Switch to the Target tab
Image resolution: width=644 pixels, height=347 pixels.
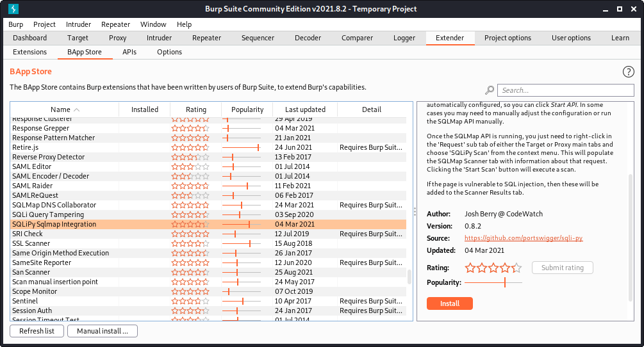tap(78, 38)
